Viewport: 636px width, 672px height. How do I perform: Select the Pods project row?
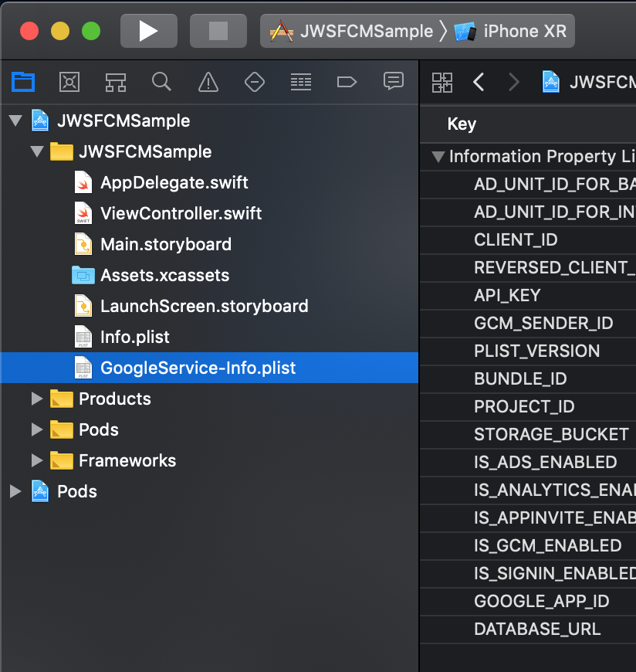point(209,491)
